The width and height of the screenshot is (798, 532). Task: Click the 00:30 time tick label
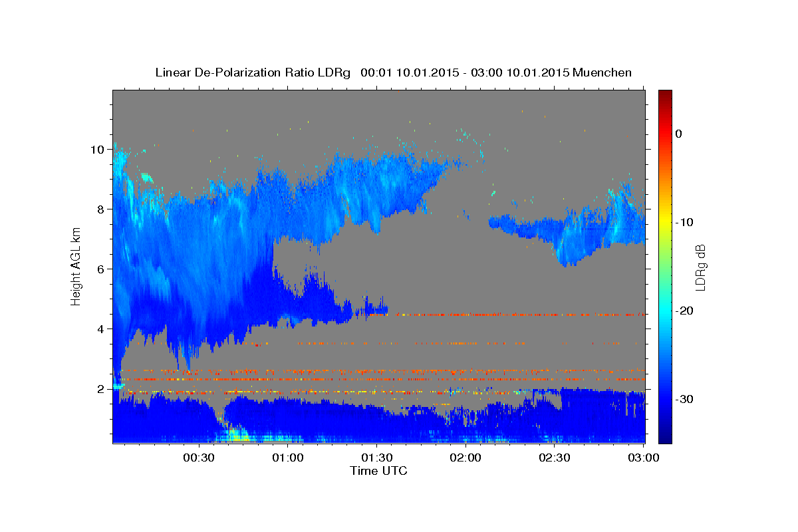tap(199, 458)
